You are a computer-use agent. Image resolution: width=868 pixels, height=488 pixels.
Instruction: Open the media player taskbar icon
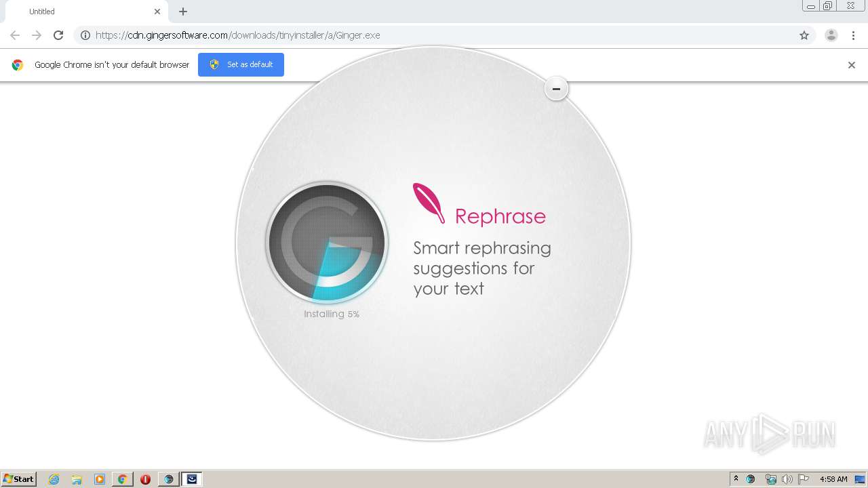click(100, 479)
